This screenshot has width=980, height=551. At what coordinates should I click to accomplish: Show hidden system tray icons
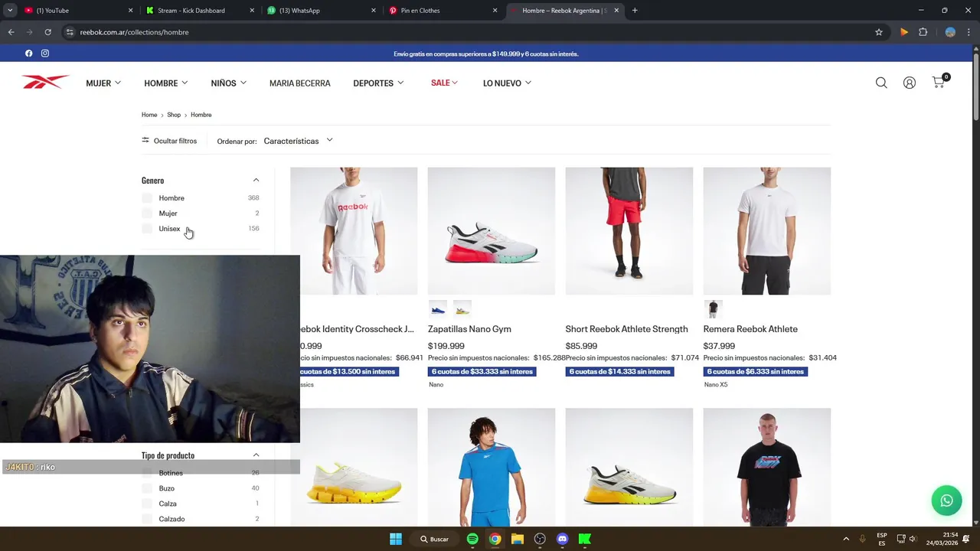coord(846,539)
